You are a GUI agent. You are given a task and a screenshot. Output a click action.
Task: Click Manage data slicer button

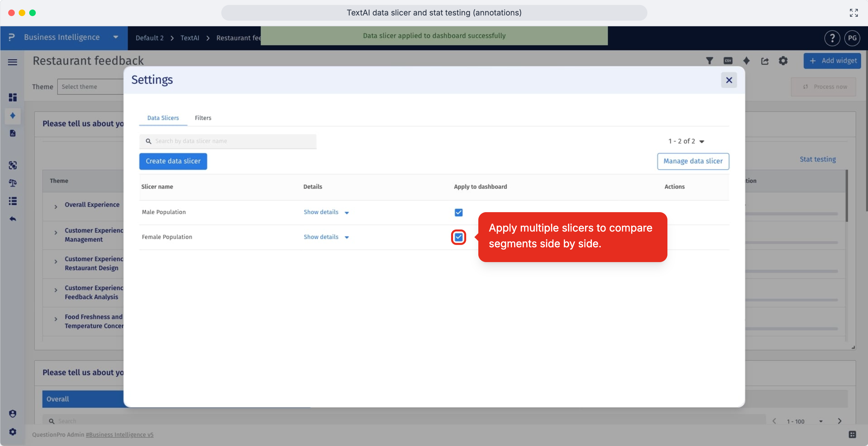tap(693, 161)
